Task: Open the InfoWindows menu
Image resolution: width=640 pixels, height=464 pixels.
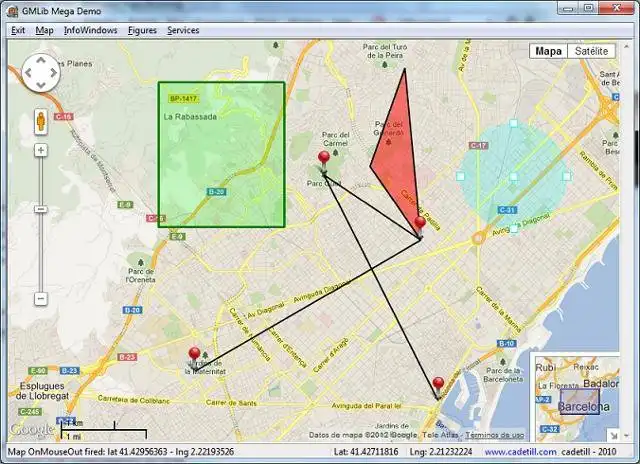Action: [x=91, y=30]
